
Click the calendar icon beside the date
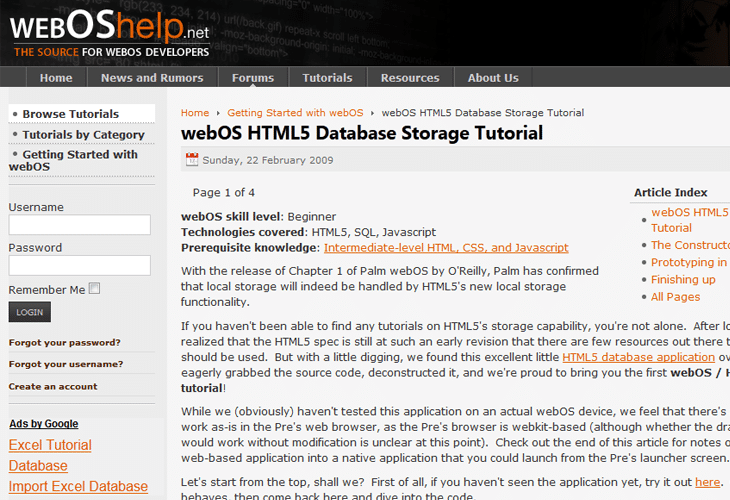pyautogui.click(x=192, y=160)
